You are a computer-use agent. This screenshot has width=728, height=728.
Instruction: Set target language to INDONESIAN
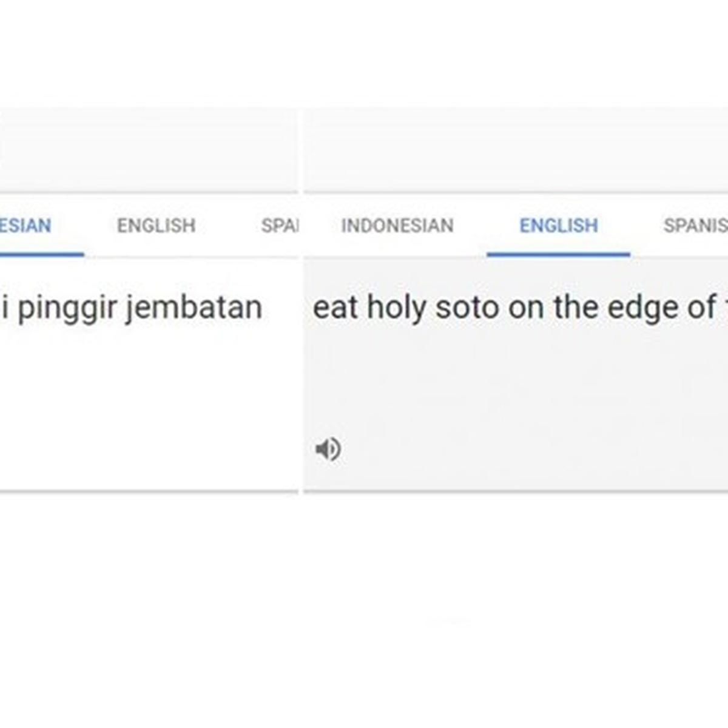tap(397, 226)
